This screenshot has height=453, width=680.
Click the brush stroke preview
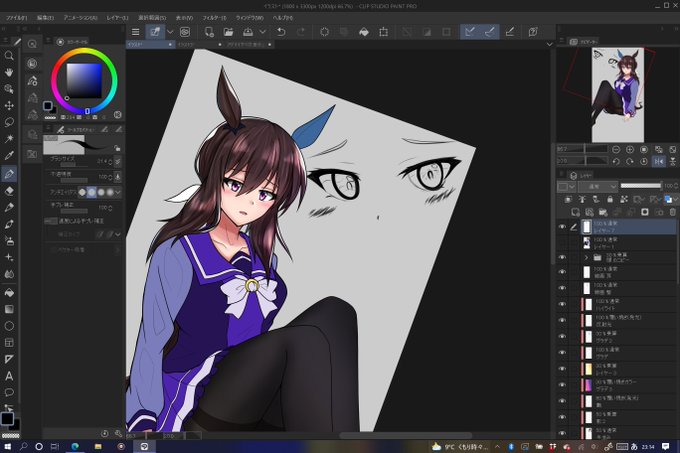point(82,144)
